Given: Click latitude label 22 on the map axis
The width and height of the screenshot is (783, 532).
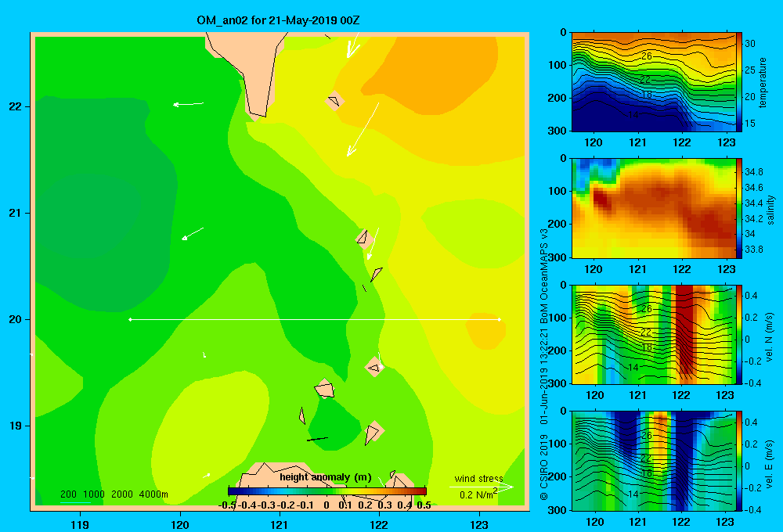Looking at the screenshot, I should tap(16, 106).
